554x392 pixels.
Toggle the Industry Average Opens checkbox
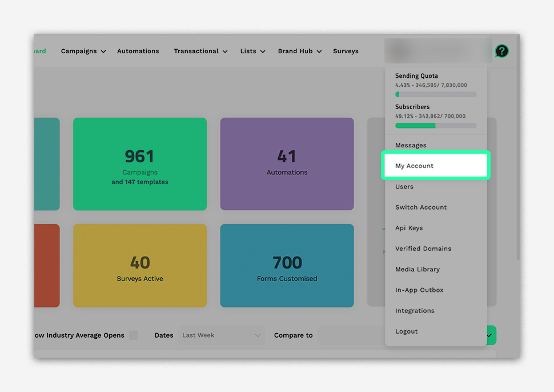click(x=133, y=335)
